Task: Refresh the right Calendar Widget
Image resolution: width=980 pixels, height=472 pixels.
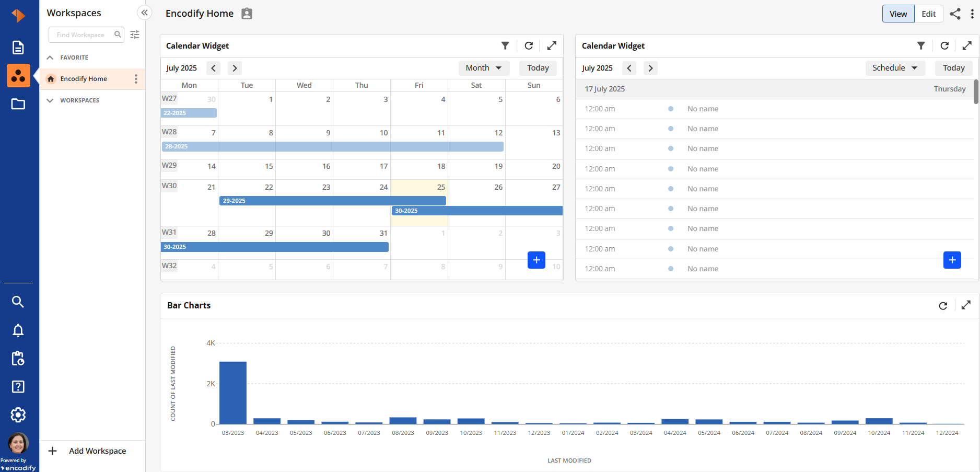Action: (x=944, y=45)
